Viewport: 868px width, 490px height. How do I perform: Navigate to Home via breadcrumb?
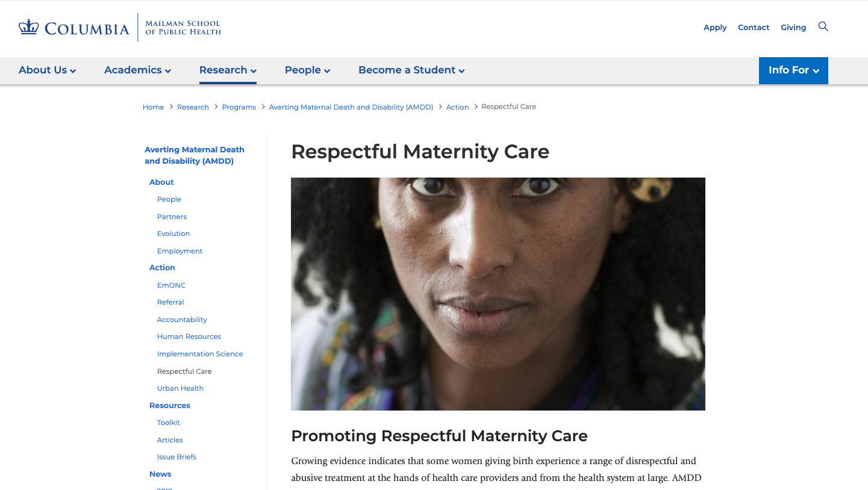[x=153, y=107]
